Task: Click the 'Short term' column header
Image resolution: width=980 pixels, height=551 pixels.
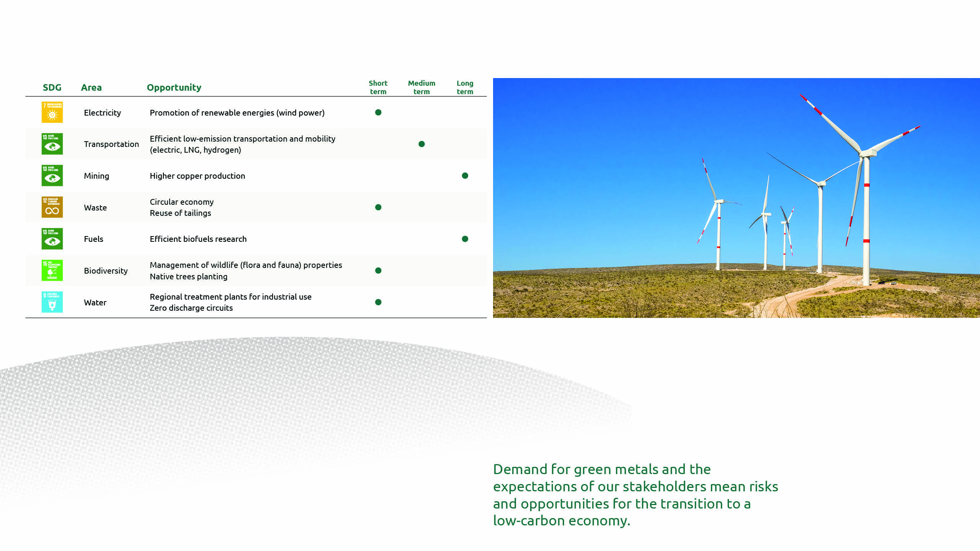Action: coord(378,87)
